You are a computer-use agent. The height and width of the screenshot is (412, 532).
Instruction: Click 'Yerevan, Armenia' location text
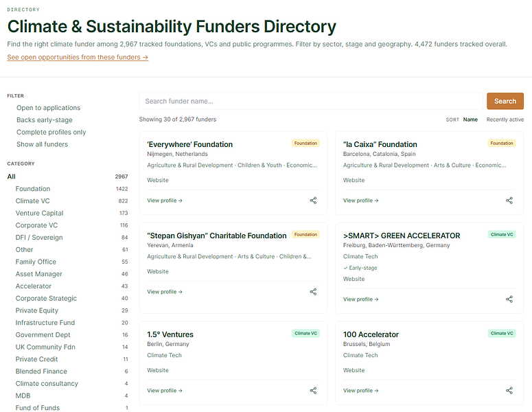(170, 245)
